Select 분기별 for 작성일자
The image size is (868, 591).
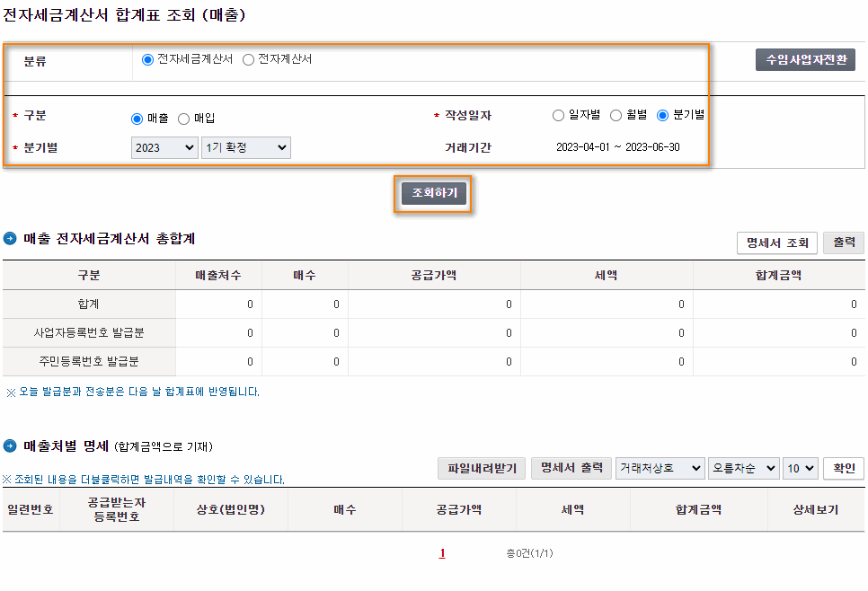coord(662,115)
